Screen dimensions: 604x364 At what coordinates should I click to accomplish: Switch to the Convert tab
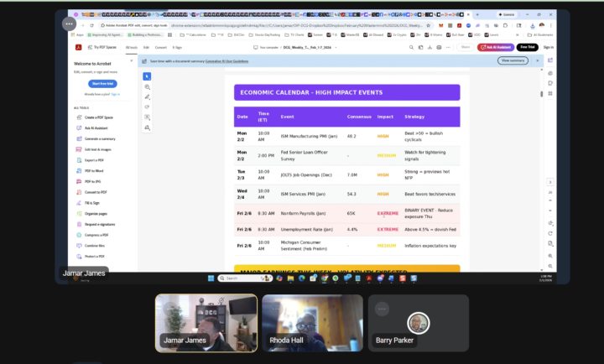tap(161, 47)
